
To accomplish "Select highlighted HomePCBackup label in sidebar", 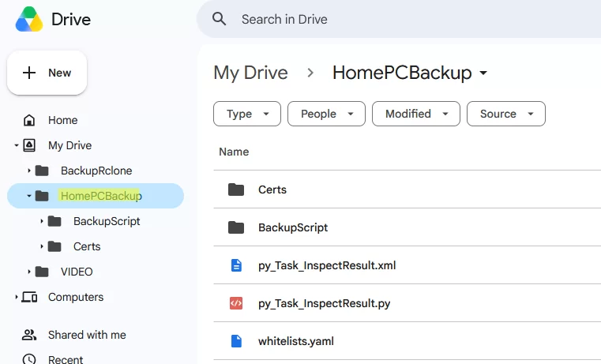I will [101, 196].
